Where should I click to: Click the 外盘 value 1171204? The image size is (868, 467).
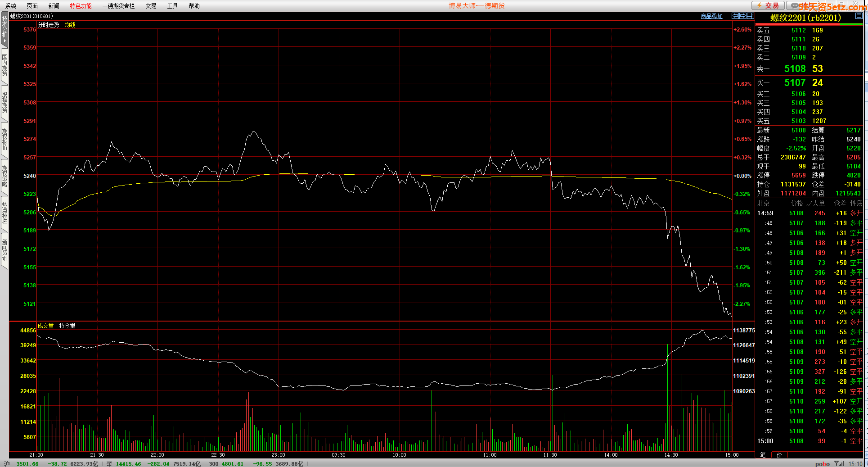click(793, 193)
